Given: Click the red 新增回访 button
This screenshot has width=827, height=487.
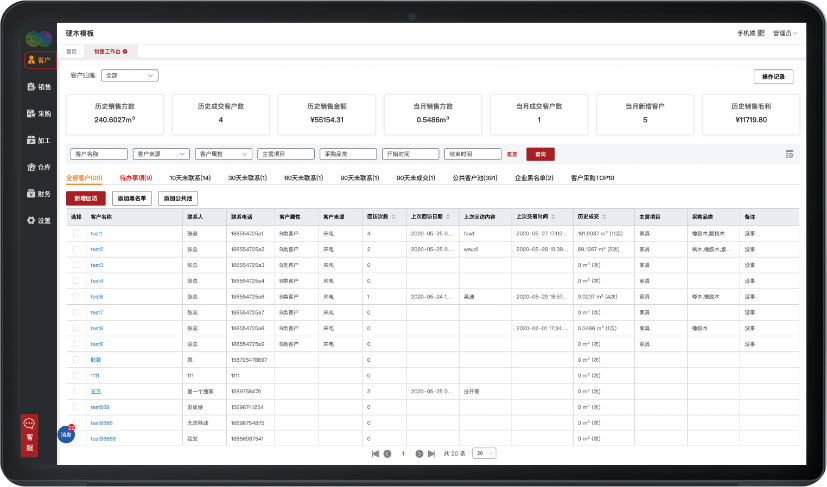Looking at the screenshot, I should (85, 198).
